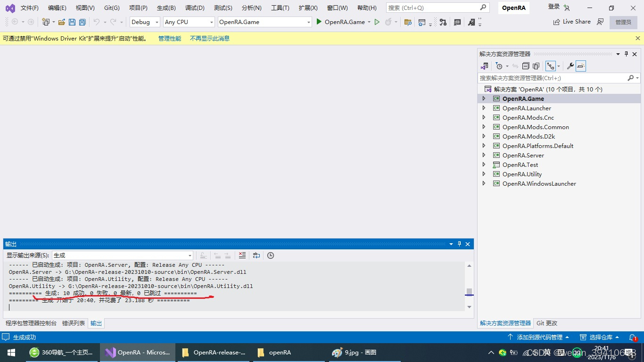Click the Visual Studio logo icon

(10, 8)
